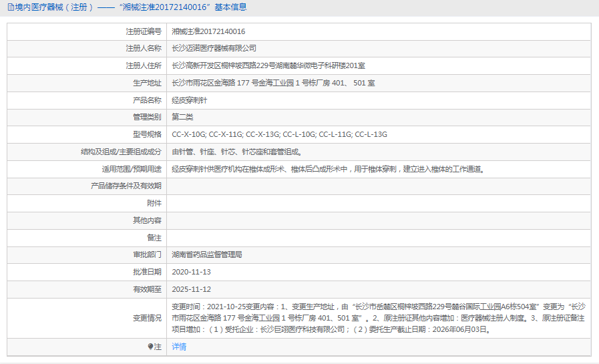
Task: Click the 注册人住所 label
Action: point(144,65)
